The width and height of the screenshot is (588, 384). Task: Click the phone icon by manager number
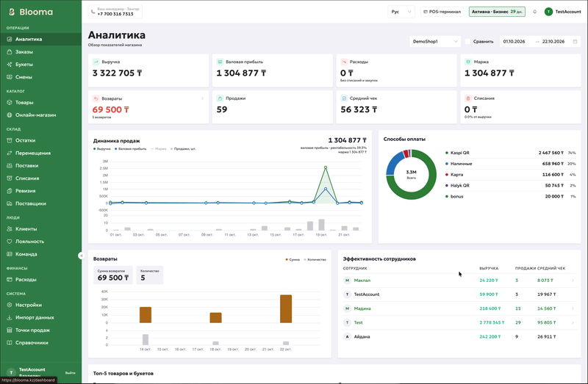pos(93,12)
